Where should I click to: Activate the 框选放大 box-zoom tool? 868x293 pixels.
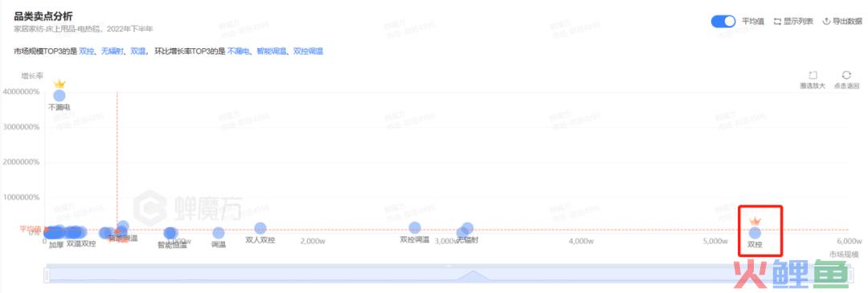813,75
